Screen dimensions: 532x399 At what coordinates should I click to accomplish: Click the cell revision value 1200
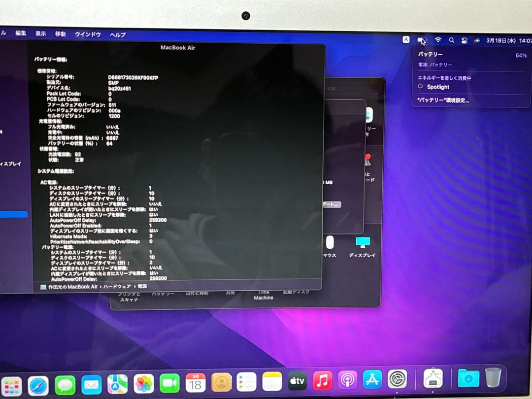[x=114, y=116]
